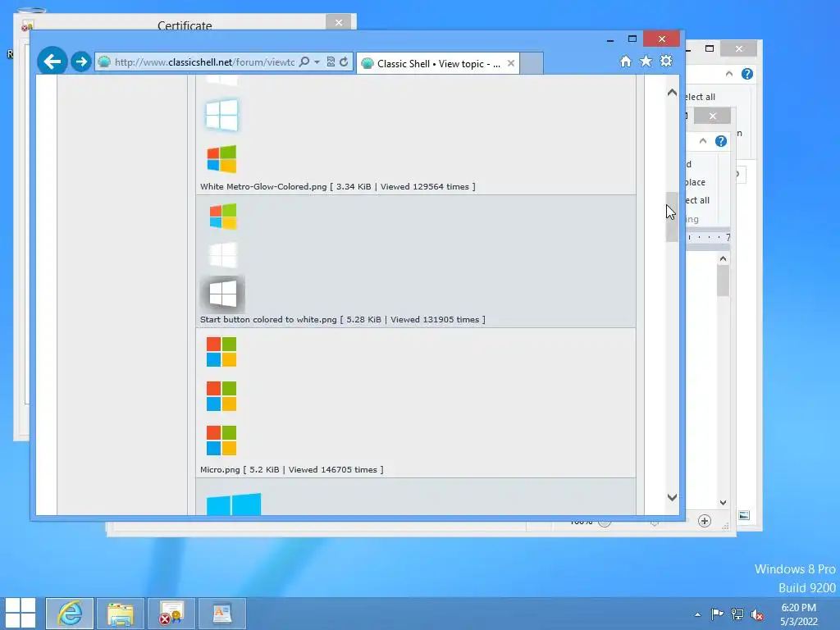The image size is (840, 630).
Task: Maximize the Internet Explorer window
Action: pyautogui.click(x=632, y=39)
